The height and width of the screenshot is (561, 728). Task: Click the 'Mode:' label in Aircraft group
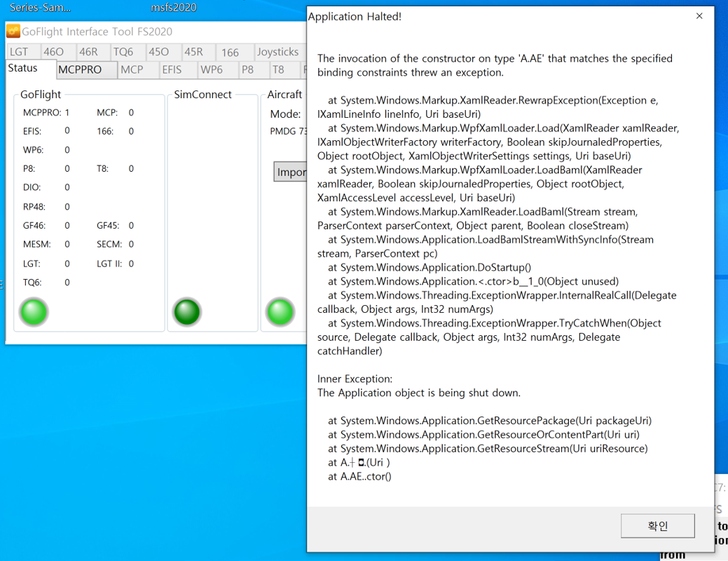click(286, 114)
